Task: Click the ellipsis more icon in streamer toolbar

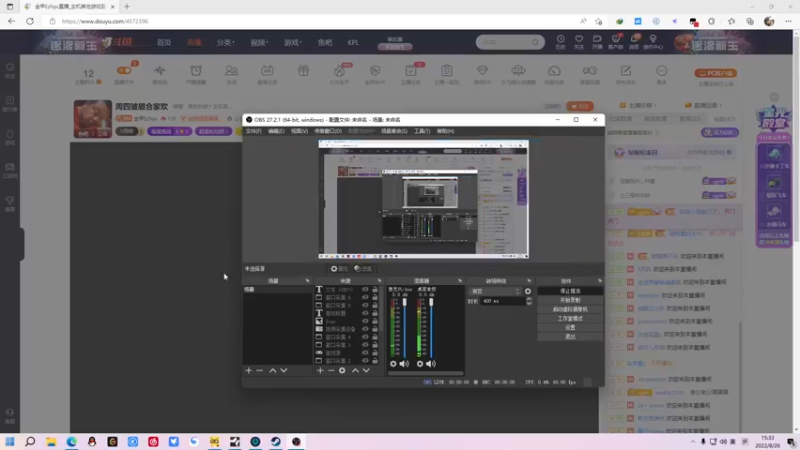Action: pos(662,71)
